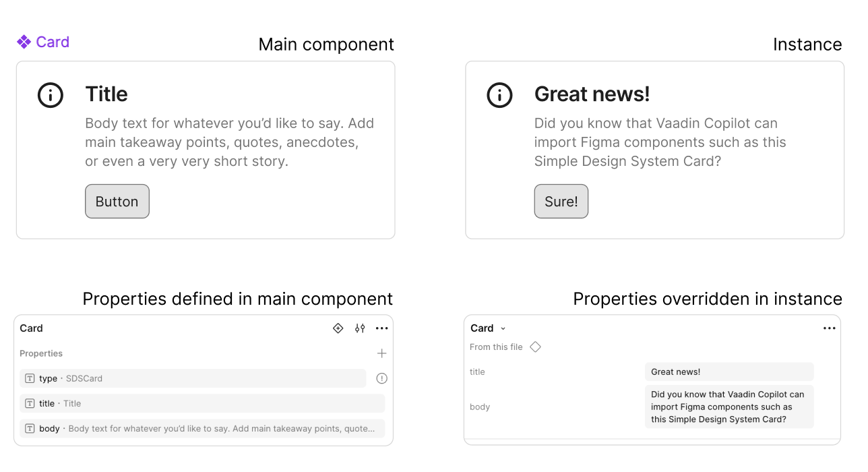Image resolution: width=868 pixels, height=472 pixels.
Task: Select the title property row labeled Title
Action: [202, 403]
